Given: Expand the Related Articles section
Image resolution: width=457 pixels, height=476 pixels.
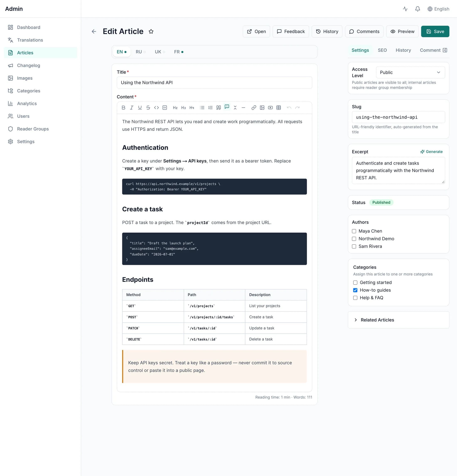Looking at the screenshot, I should pyautogui.click(x=398, y=320).
